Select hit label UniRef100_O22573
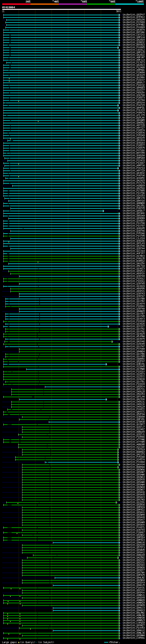This screenshot has width=146, height=644. click(134, 374)
